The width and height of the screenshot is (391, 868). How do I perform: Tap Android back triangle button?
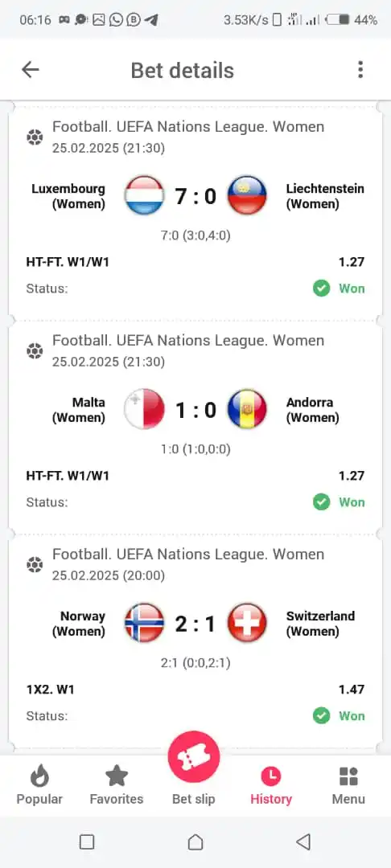[x=303, y=842]
